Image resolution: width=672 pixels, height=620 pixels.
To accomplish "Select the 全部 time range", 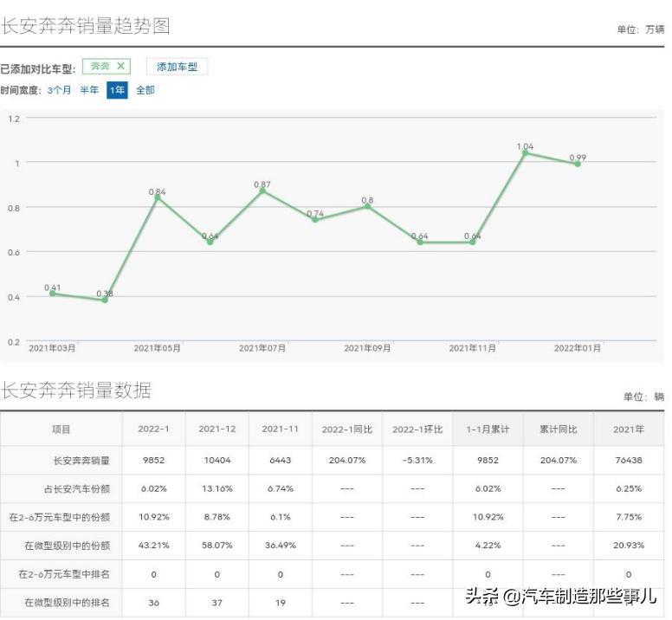I will [145, 90].
